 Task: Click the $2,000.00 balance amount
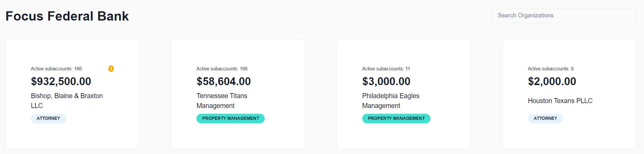(552, 81)
